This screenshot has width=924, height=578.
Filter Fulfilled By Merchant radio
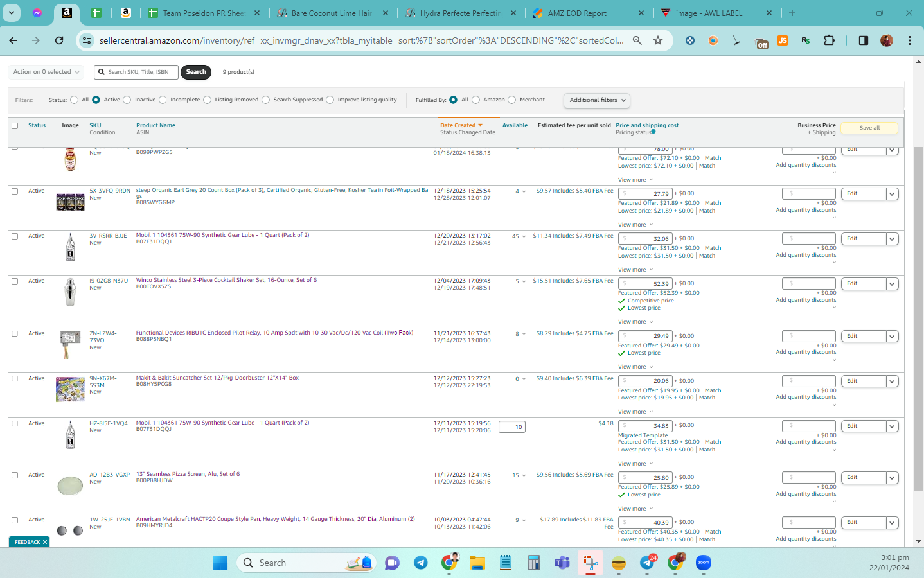512,100
